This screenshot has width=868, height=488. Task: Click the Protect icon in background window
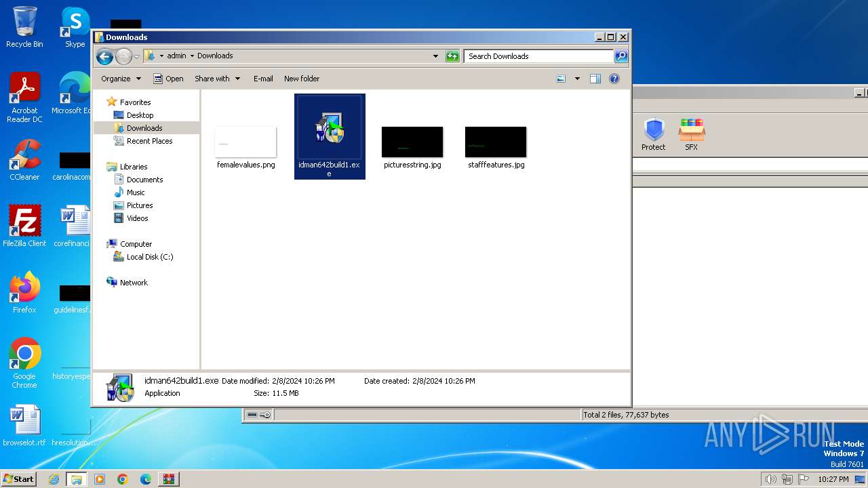654,134
